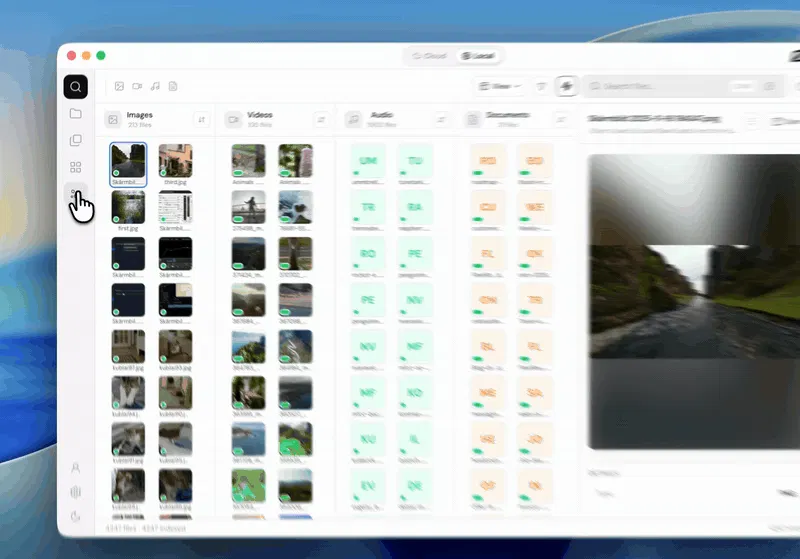
Task: Click the Images column heading text
Action: 140,115
